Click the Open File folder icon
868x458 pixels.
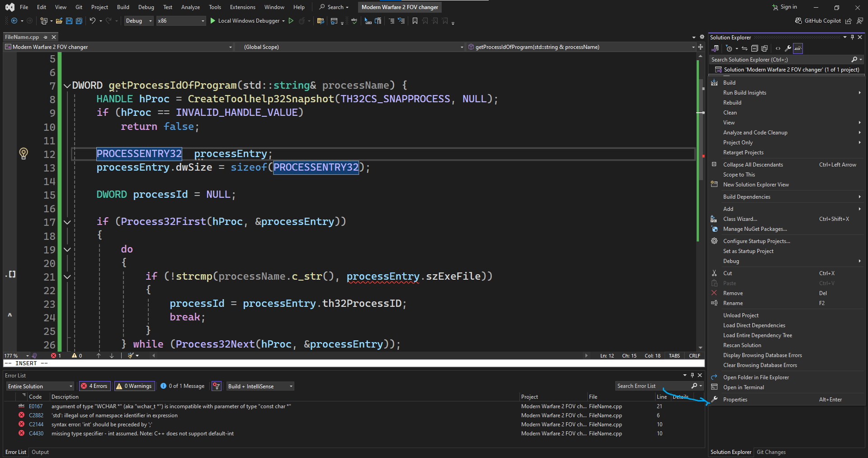59,21
